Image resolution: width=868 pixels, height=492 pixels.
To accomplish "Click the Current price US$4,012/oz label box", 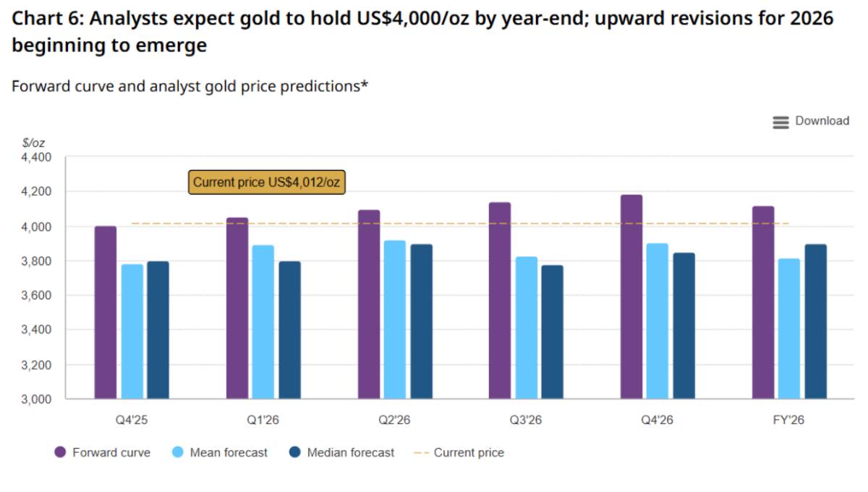I will tap(266, 182).
